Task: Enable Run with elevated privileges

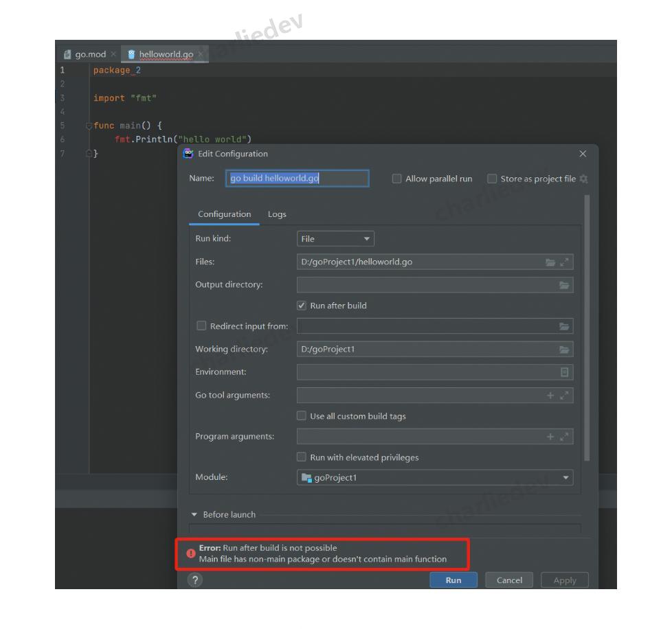Action: pyautogui.click(x=302, y=457)
